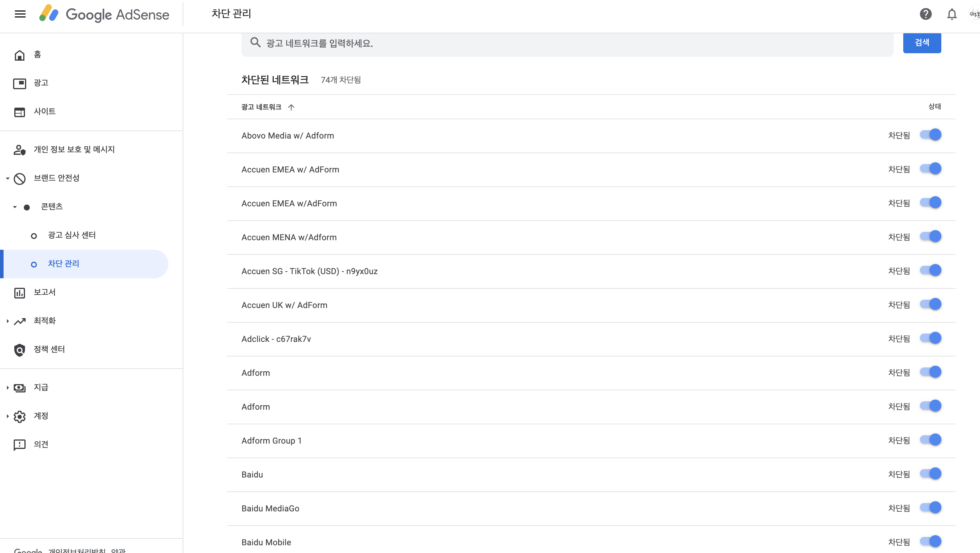Click the 광고 ads icon
Screen dimensions: 980x553
pos(19,83)
